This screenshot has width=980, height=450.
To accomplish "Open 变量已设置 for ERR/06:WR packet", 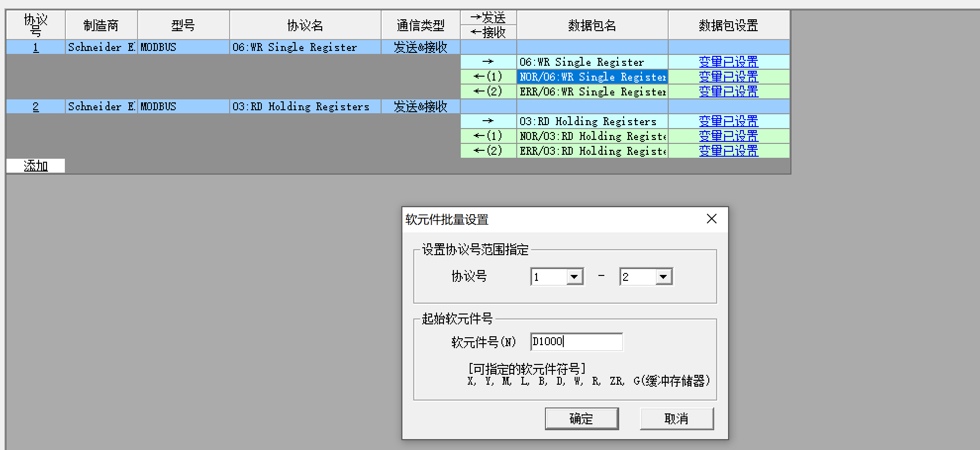I will click(x=728, y=92).
